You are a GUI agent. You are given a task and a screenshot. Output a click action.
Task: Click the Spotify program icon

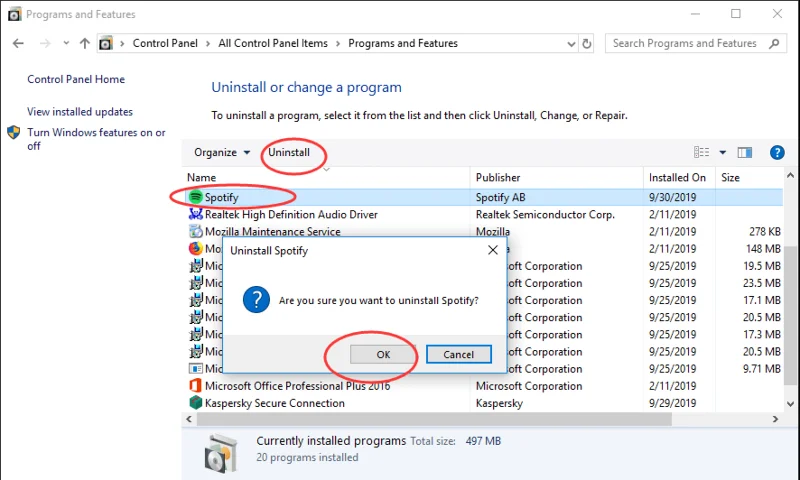pyautogui.click(x=195, y=196)
